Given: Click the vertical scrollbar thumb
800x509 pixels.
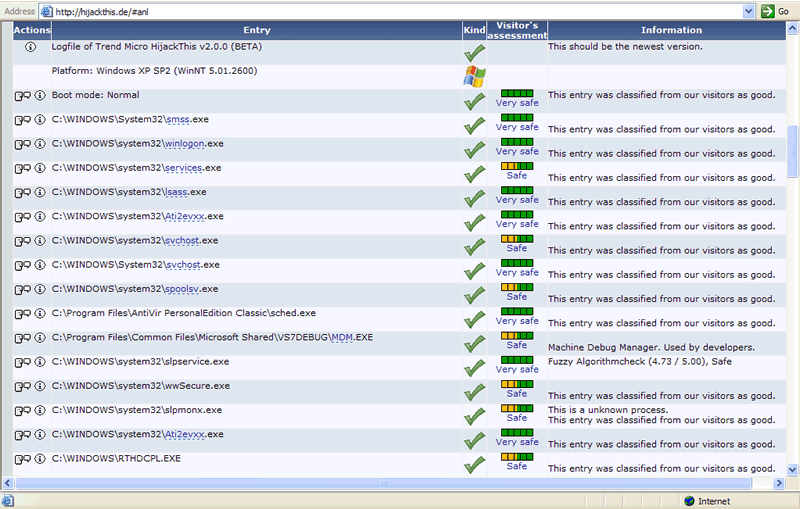Looking at the screenshot, I should [x=793, y=150].
